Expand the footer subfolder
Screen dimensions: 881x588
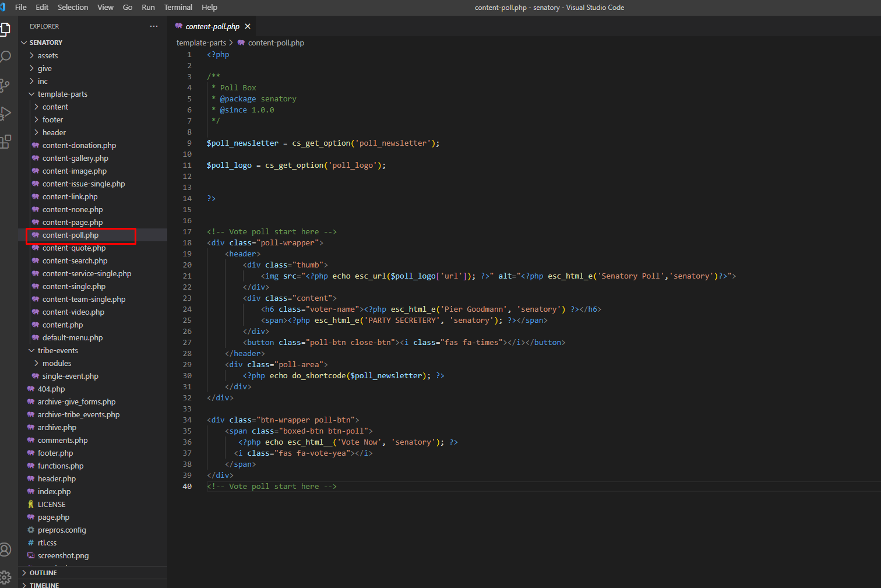(93, 119)
